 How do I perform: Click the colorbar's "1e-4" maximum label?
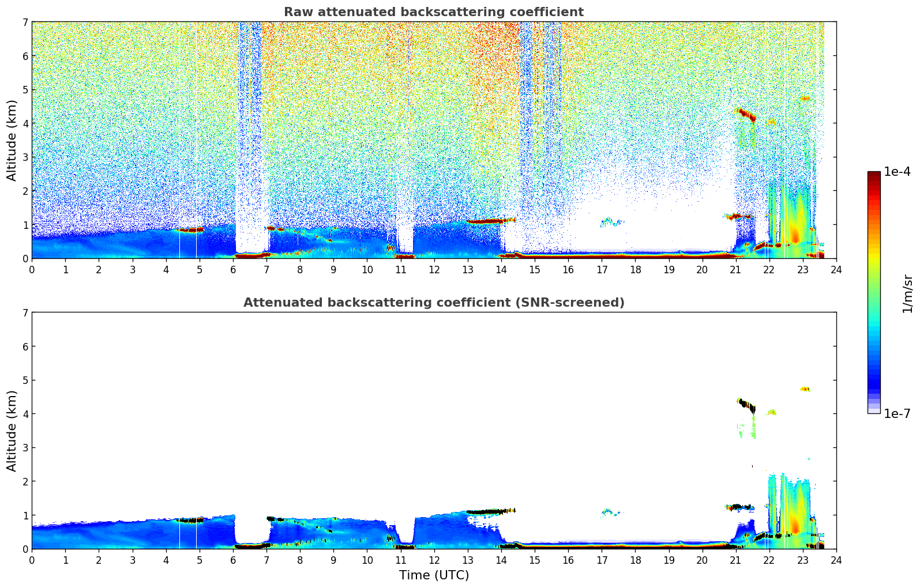(x=897, y=172)
